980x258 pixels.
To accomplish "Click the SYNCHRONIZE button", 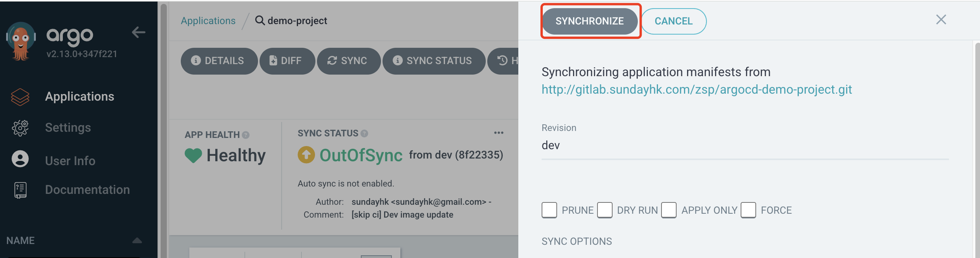I will pos(590,21).
